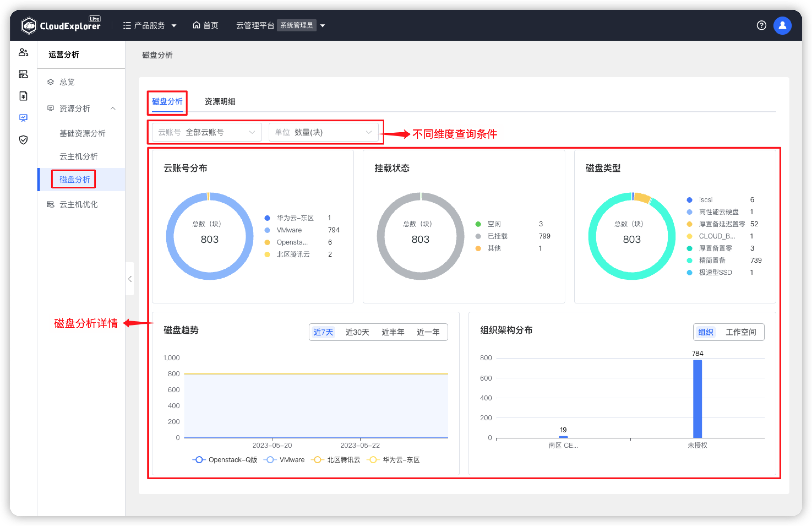This screenshot has height=526, width=812.
Task: Open the 单位 数量(块) dropdown
Action: (x=323, y=132)
